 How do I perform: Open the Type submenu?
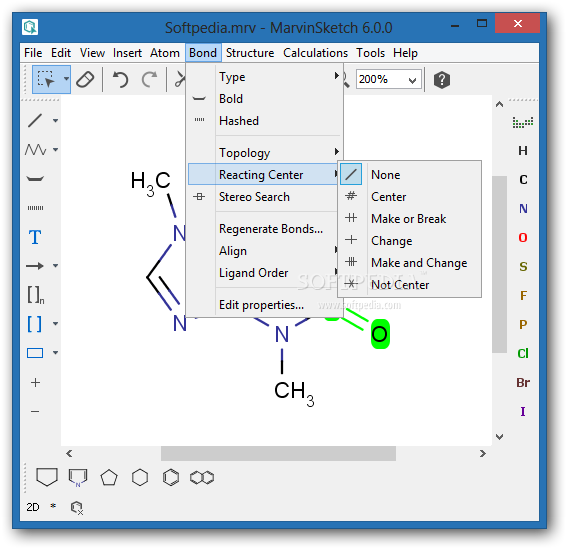[x=264, y=77]
